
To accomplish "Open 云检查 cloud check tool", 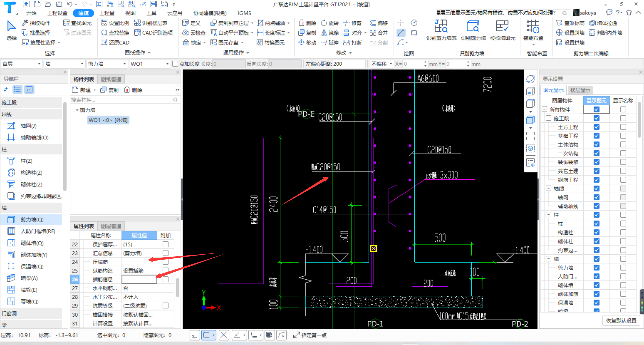I will [x=194, y=33].
